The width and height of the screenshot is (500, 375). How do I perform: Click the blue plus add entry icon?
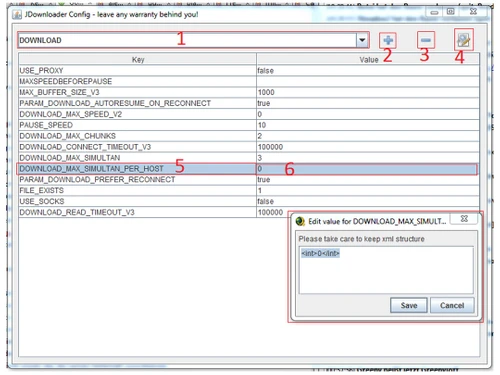click(x=388, y=40)
